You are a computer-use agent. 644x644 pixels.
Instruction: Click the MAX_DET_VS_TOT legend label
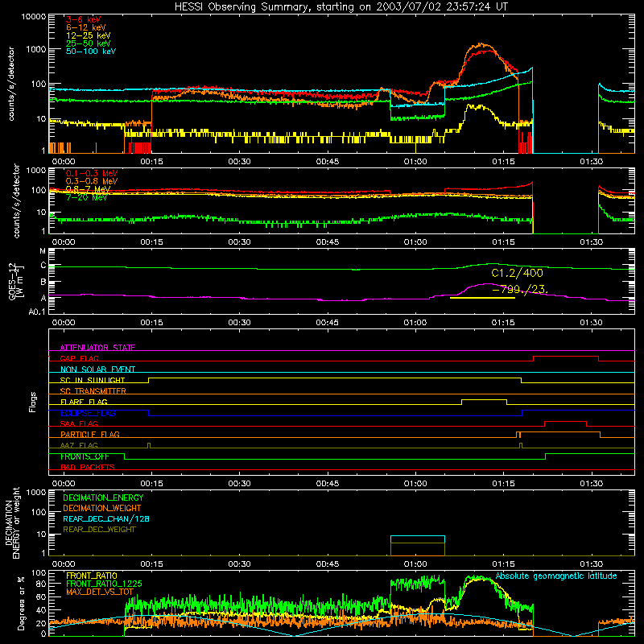[x=100, y=592]
